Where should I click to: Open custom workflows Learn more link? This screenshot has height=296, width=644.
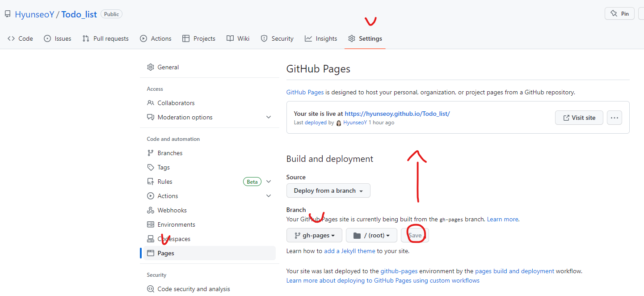pyautogui.click(x=383, y=280)
